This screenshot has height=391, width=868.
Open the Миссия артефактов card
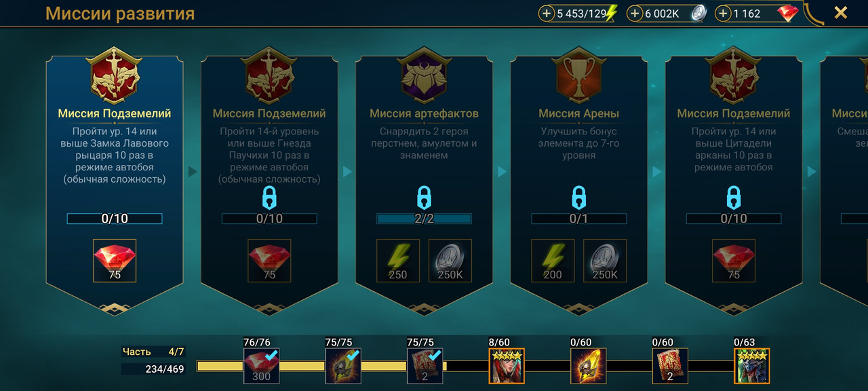coord(425,180)
